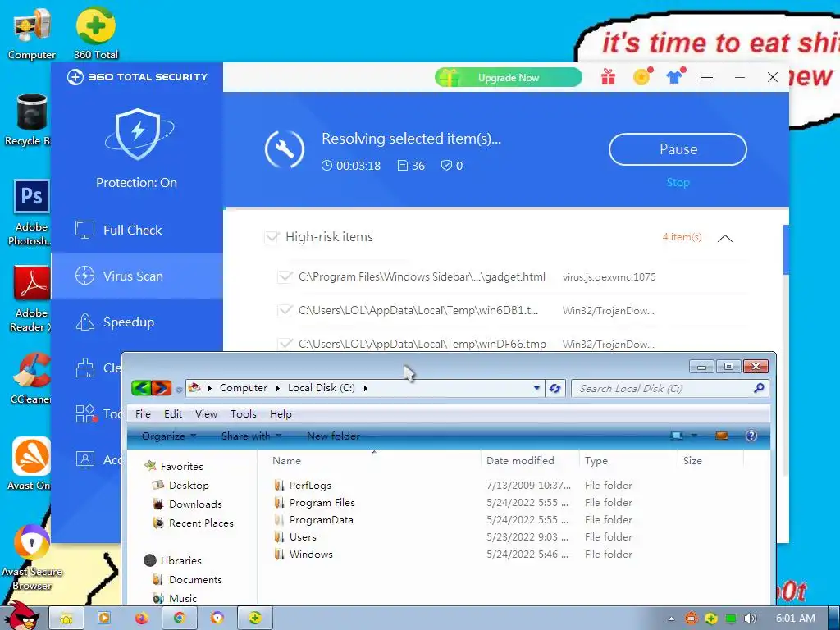Open the Organize dropdown in Explorer toolbar

(x=168, y=436)
